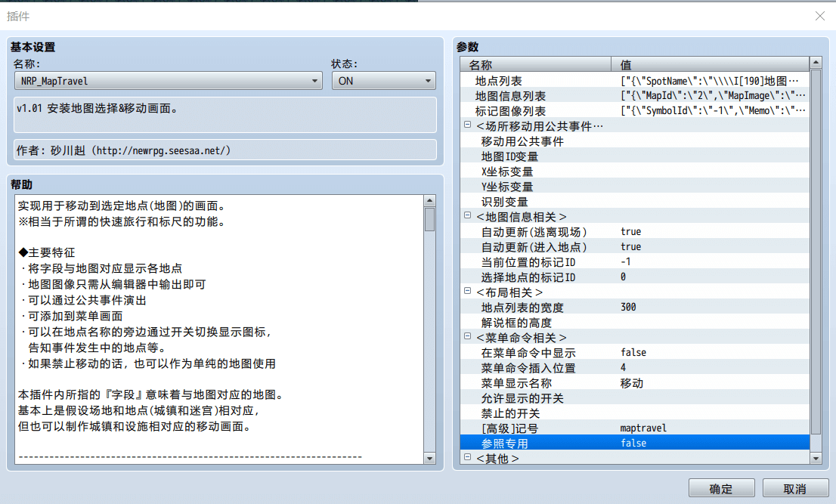Select the 地图信息列表 parameter row
836x504 pixels.
pyautogui.click(x=634, y=96)
